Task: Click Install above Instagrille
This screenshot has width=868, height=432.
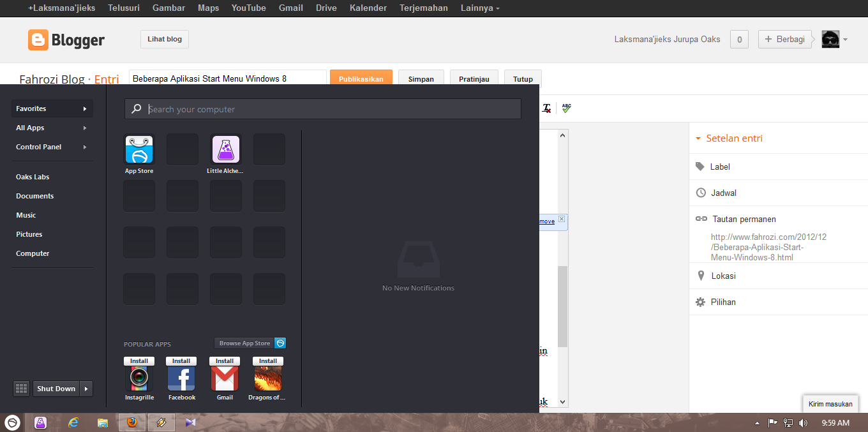Action: point(139,361)
